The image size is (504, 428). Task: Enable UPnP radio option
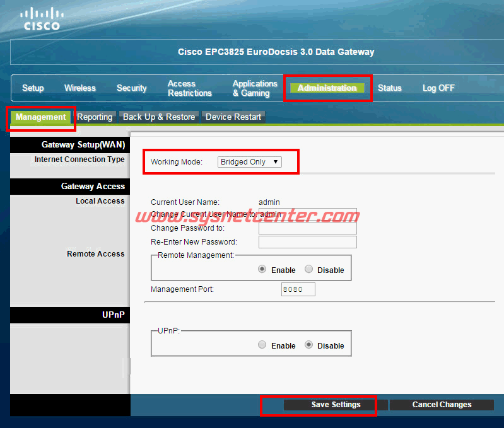[x=262, y=345]
